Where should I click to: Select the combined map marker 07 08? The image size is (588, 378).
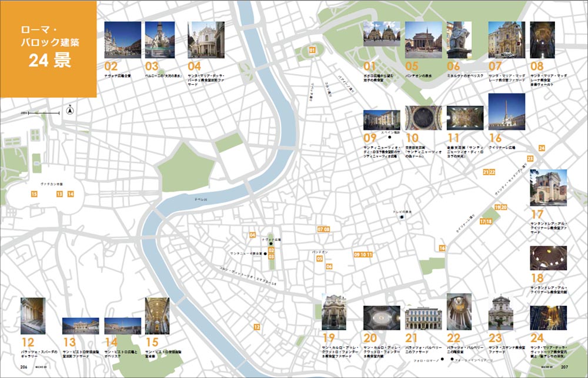[x=323, y=229]
